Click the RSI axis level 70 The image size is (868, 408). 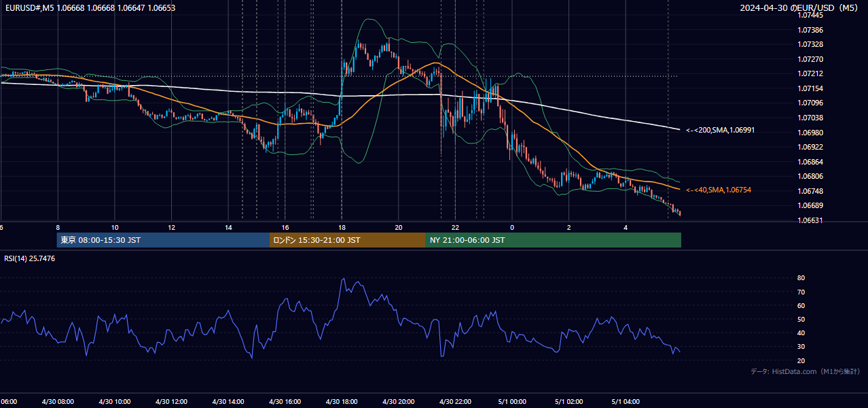(801, 292)
